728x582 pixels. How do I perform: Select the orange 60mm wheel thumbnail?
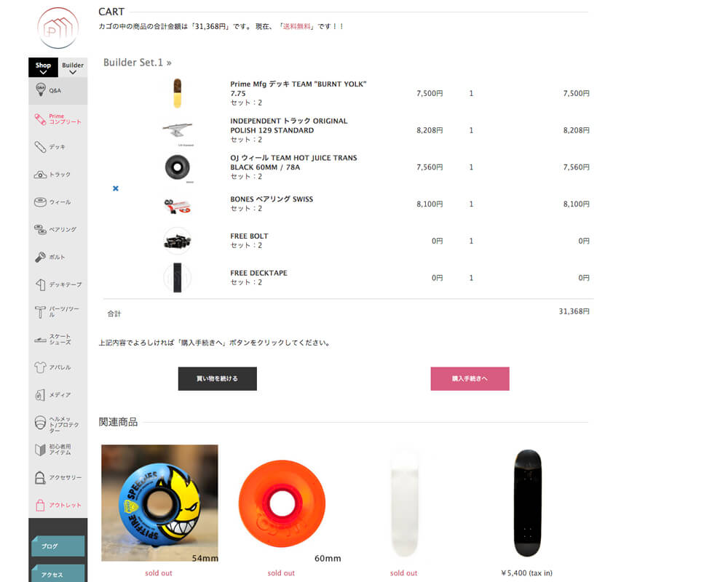pos(281,503)
